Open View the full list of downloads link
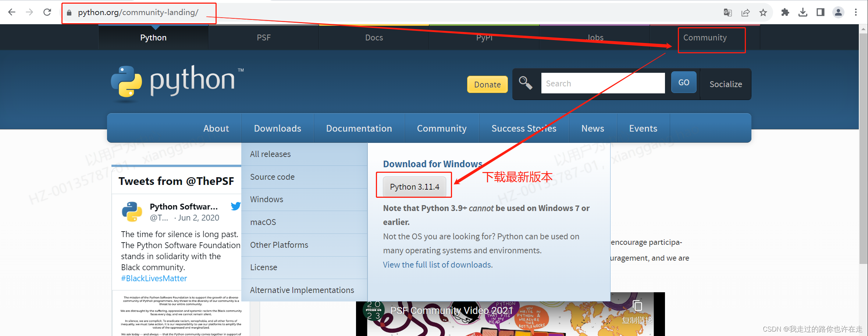 point(438,265)
